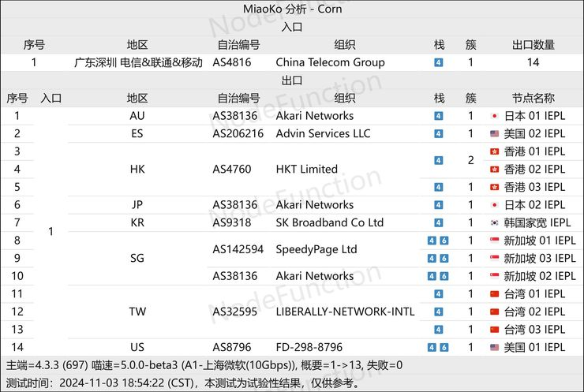Click IPv6 stack badge in 美国 01 row
Screen dimensions: 584x392
click(x=444, y=347)
